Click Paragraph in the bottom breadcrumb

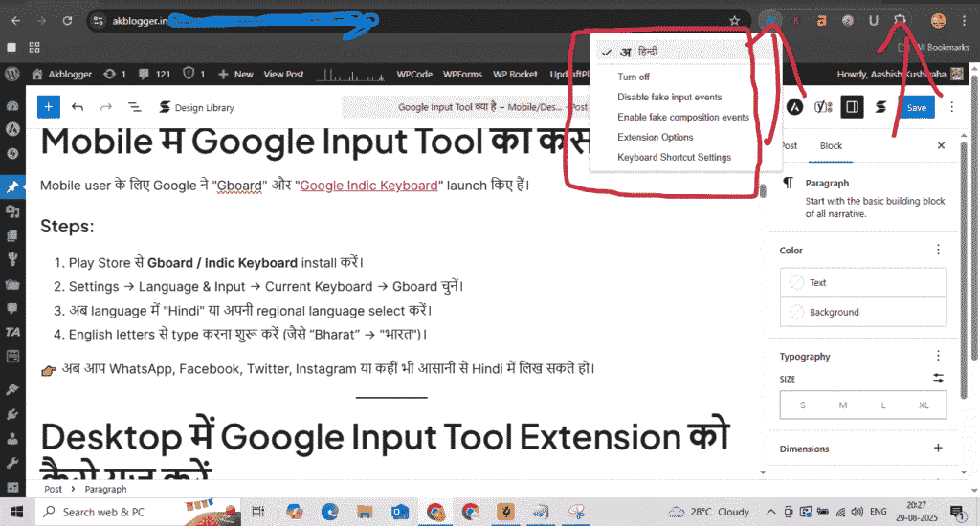105,489
